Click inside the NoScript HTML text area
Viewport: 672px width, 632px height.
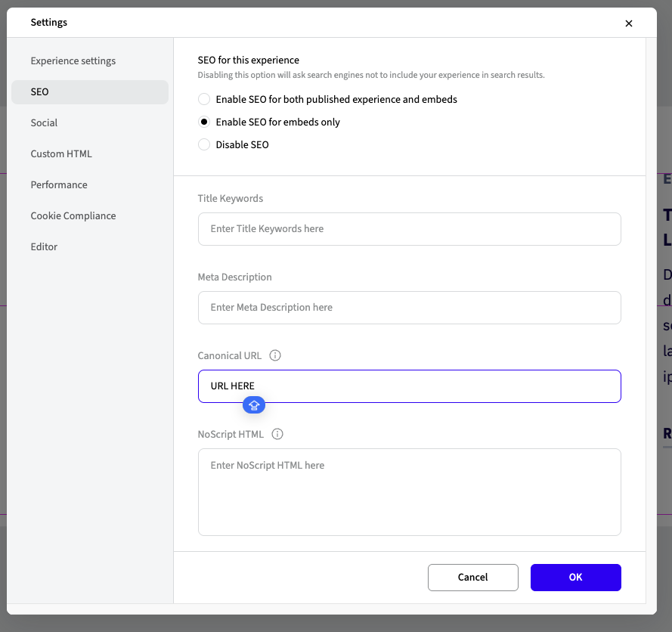coord(409,491)
